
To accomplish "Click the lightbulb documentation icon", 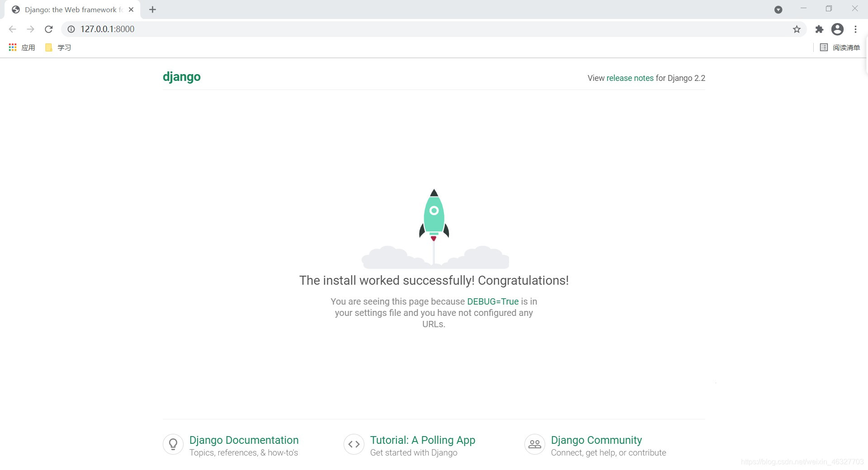I will 173,445.
